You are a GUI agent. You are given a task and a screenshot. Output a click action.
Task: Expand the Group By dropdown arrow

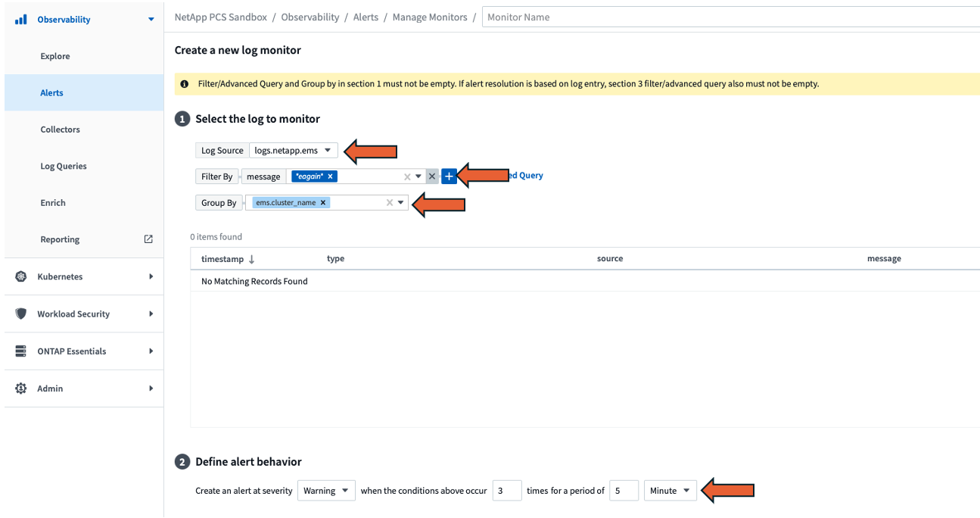click(x=401, y=203)
